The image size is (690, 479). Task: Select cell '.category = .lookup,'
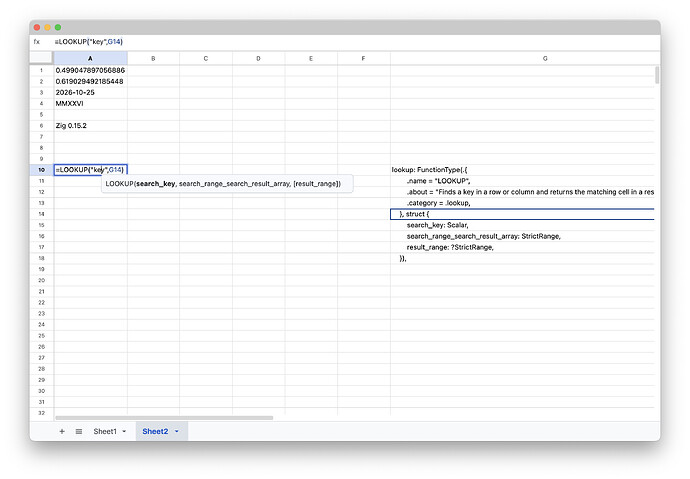point(522,203)
